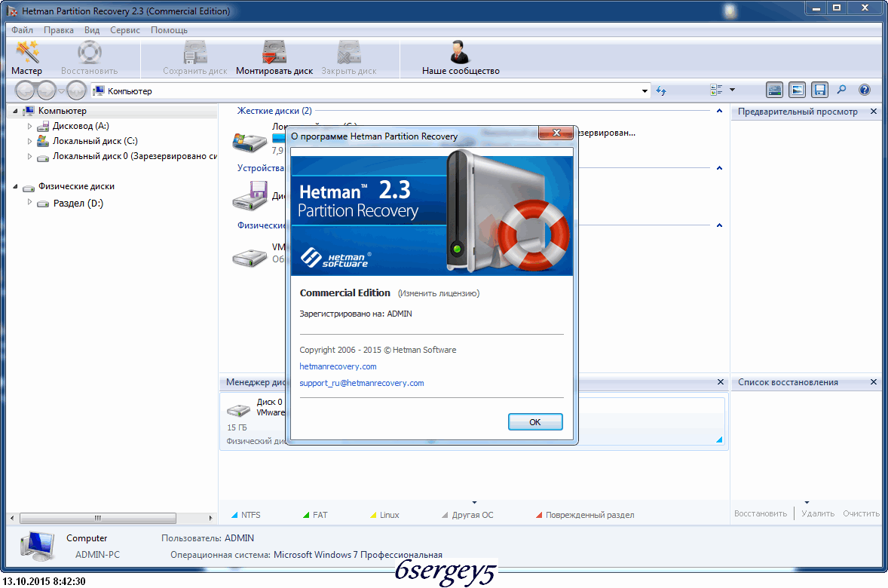Open the Файл menu

tap(22, 30)
